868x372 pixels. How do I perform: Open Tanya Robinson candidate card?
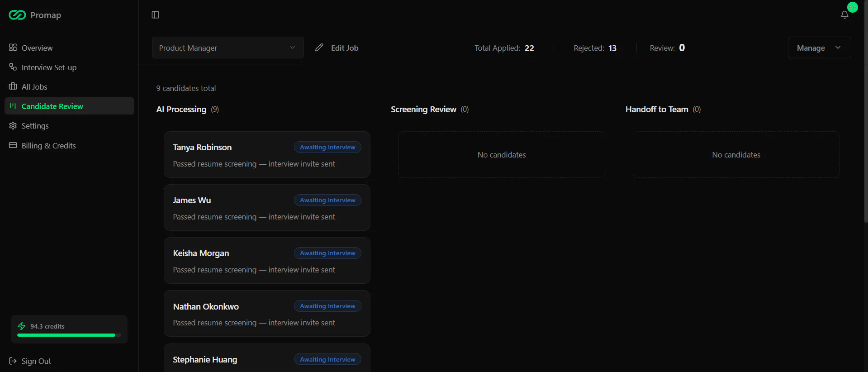(x=267, y=154)
